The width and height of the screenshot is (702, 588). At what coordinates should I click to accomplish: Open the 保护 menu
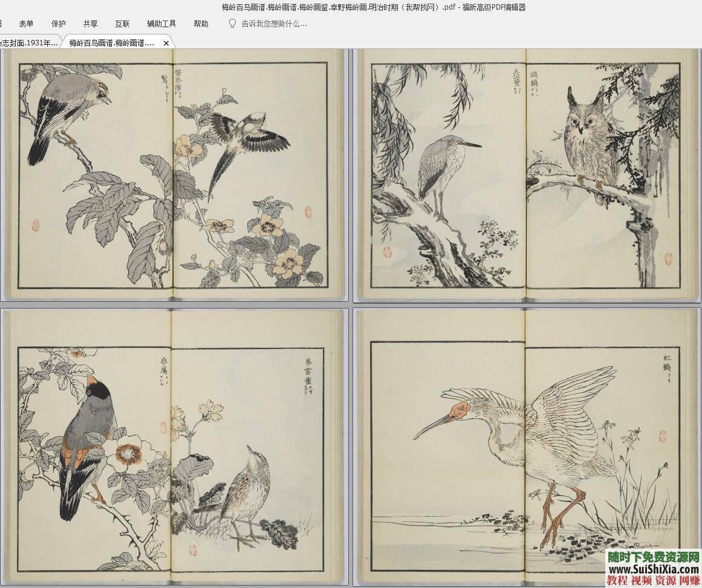(x=59, y=24)
